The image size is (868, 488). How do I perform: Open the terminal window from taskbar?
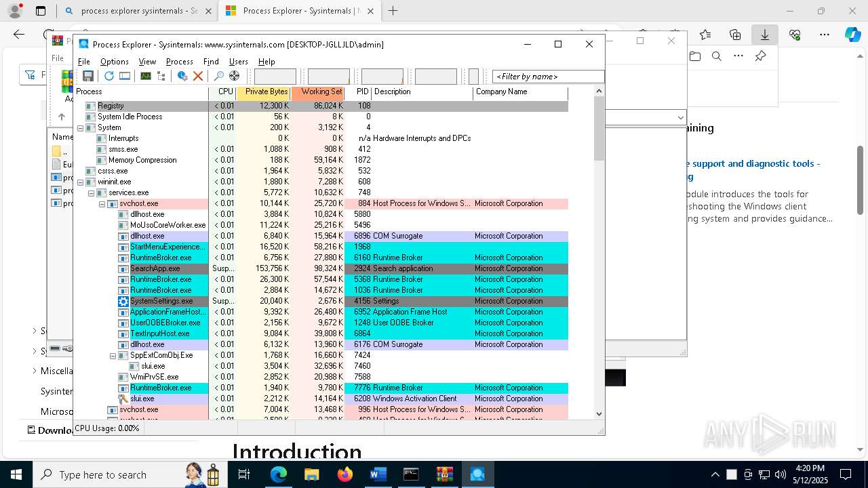point(411,474)
